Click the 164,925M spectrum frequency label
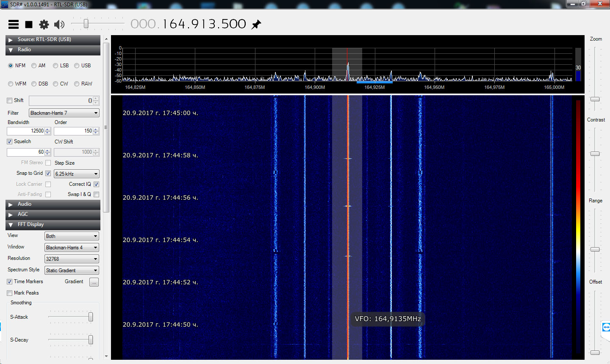 click(x=374, y=87)
